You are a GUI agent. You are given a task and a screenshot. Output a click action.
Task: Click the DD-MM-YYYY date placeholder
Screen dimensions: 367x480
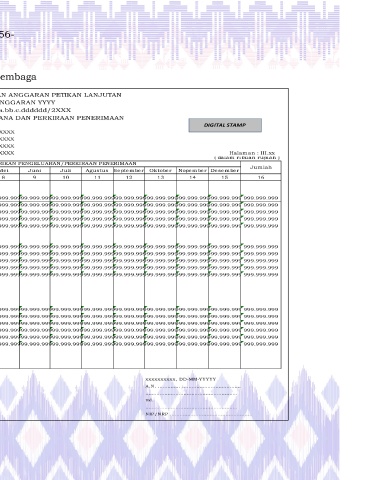click(197, 379)
